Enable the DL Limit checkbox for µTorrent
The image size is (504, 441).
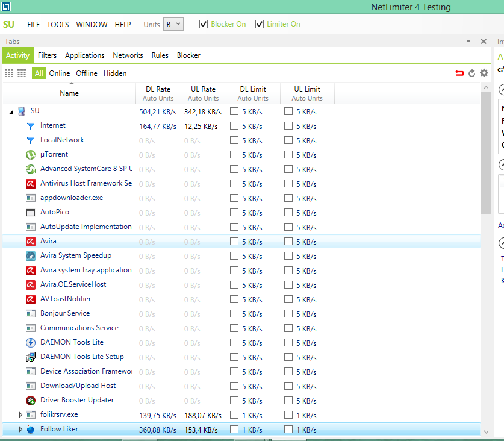(234, 155)
